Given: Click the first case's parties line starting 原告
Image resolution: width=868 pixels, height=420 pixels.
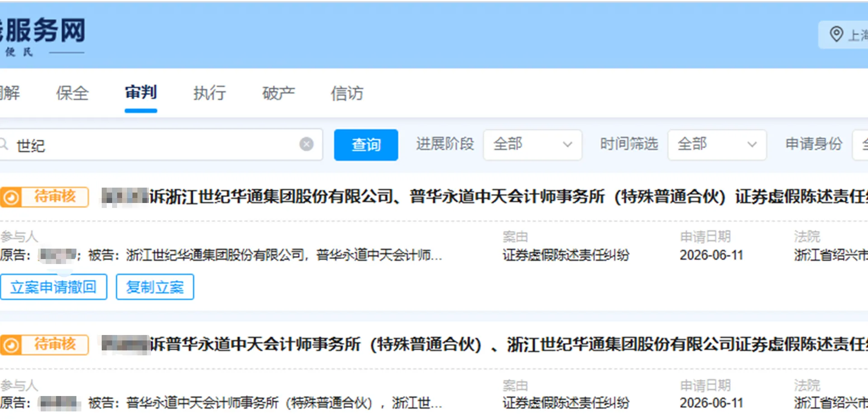Looking at the screenshot, I should (221, 255).
